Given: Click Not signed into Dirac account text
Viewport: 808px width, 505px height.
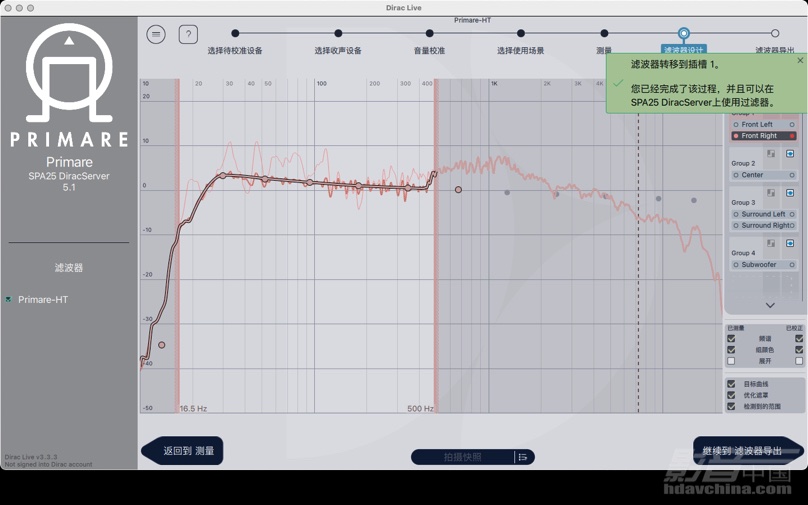Looking at the screenshot, I should coord(48,464).
